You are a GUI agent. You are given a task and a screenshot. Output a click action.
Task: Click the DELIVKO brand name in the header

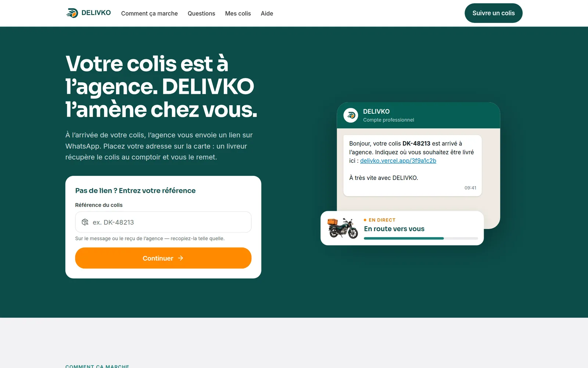96,13
